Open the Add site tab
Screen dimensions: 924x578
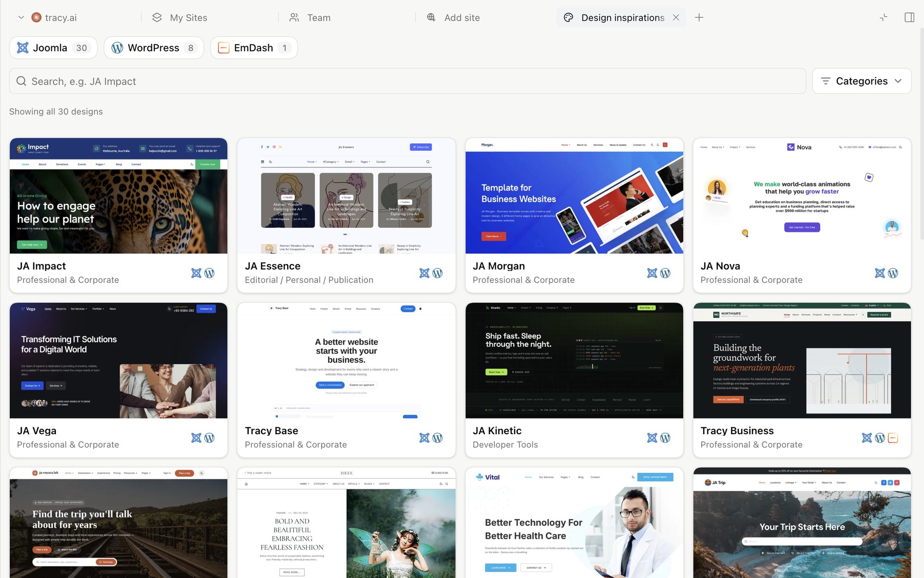[453, 18]
